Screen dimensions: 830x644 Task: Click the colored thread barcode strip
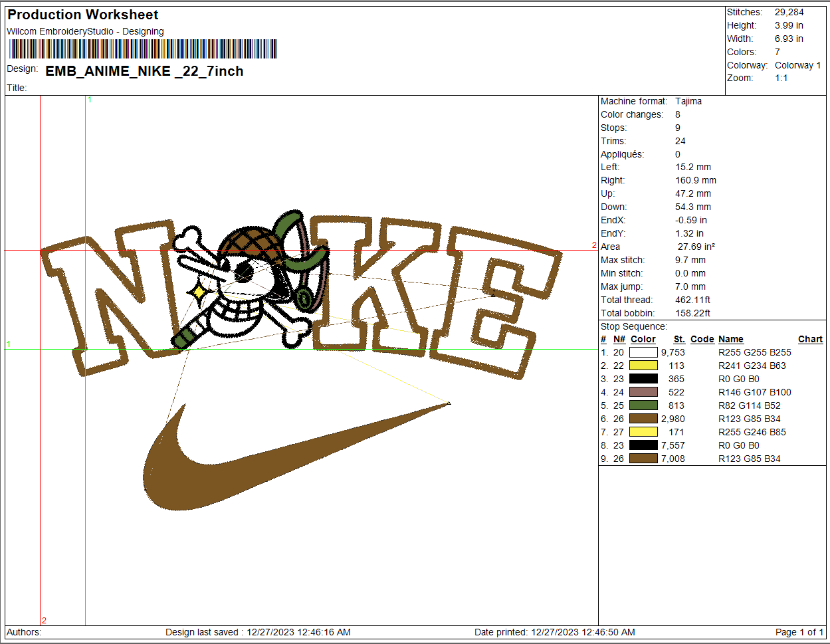[143, 49]
